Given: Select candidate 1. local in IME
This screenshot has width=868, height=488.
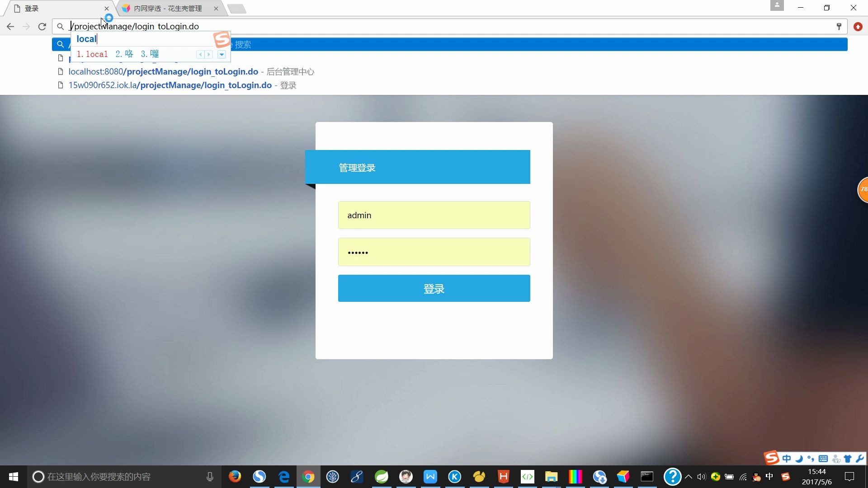Looking at the screenshot, I should point(92,54).
